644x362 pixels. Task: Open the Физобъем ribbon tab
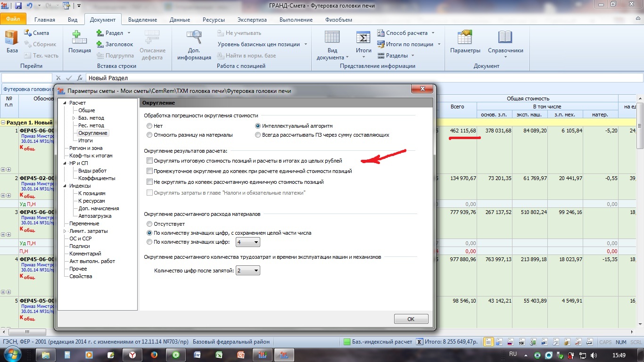[x=338, y=20]
